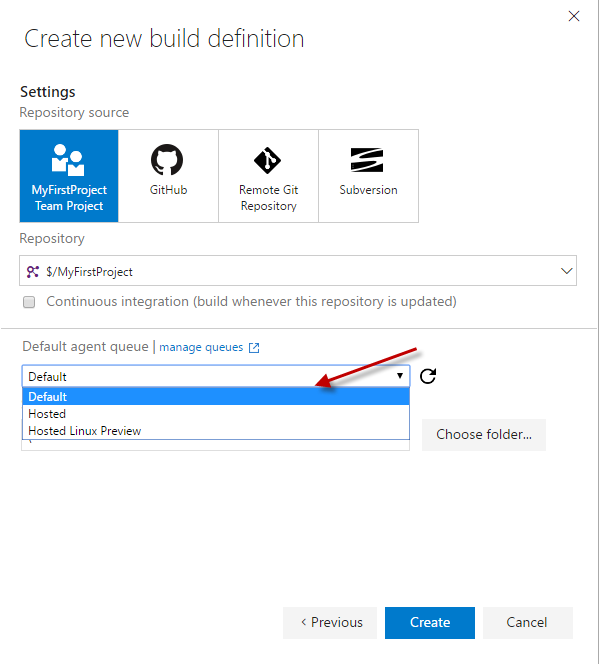The width and height of the screenshot is (599, 664).
Task: Go back with the Previous button
Action: click(x=330, y=622)
